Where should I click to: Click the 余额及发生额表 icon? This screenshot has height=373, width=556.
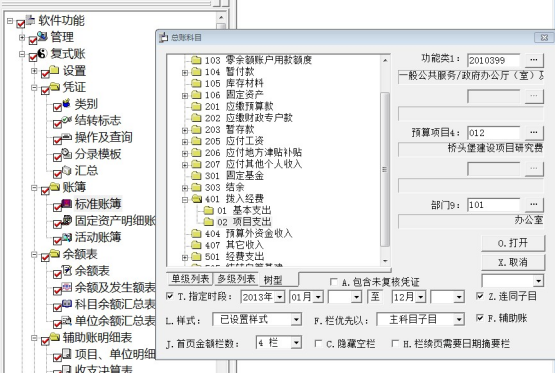tap(67, 287)
